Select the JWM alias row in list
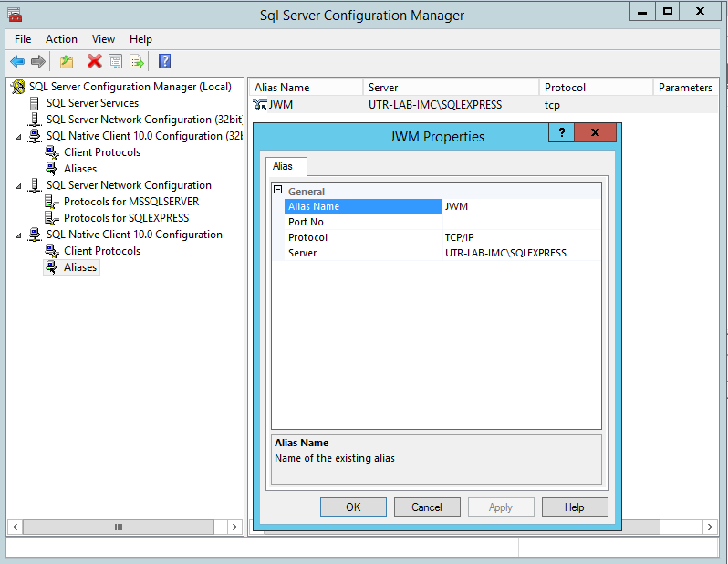Screen dimensions: 728x564 (x=484, y=105)
